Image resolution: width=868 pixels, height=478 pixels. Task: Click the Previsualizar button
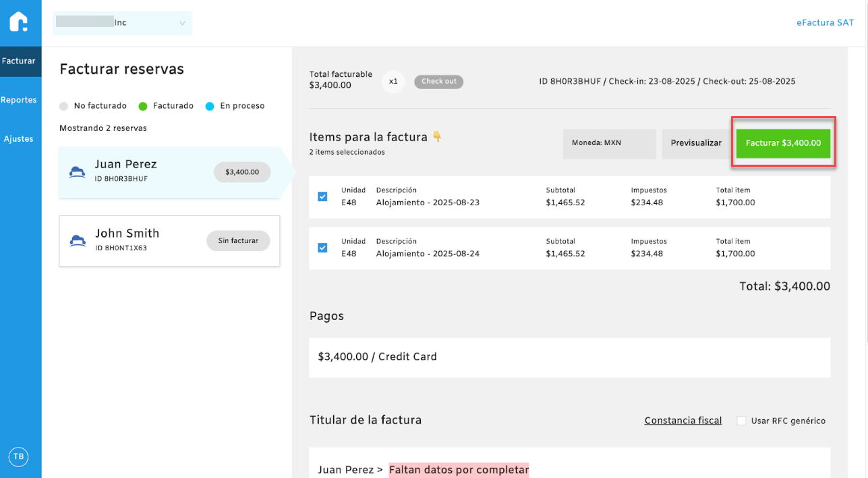tap(696, 143)
